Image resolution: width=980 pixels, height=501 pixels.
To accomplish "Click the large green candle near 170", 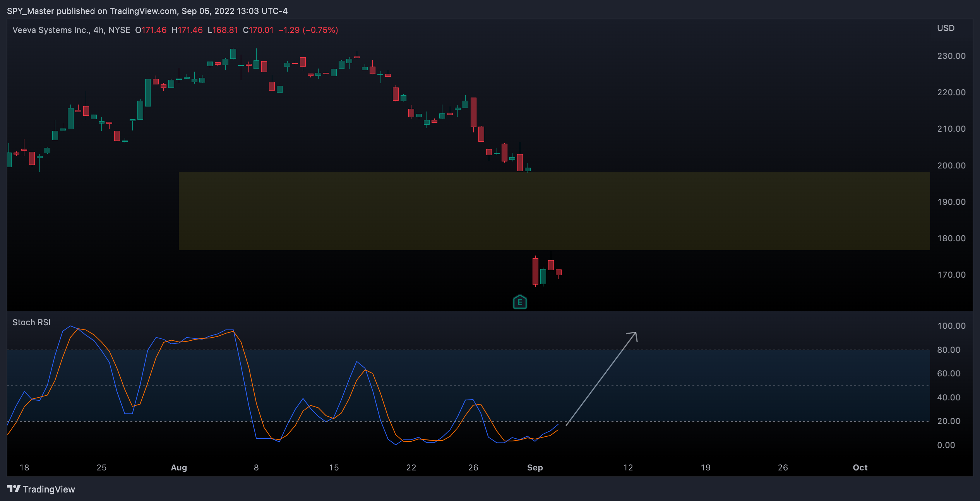I will point(543,276).
